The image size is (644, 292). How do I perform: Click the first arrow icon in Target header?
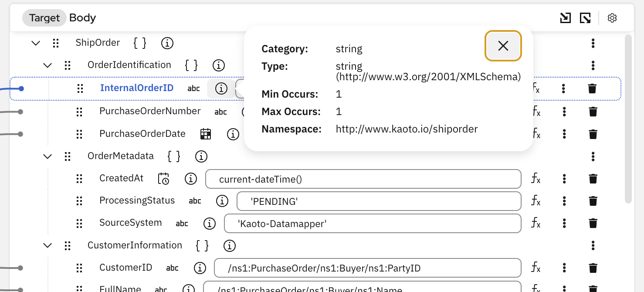(x=565, y=18)
